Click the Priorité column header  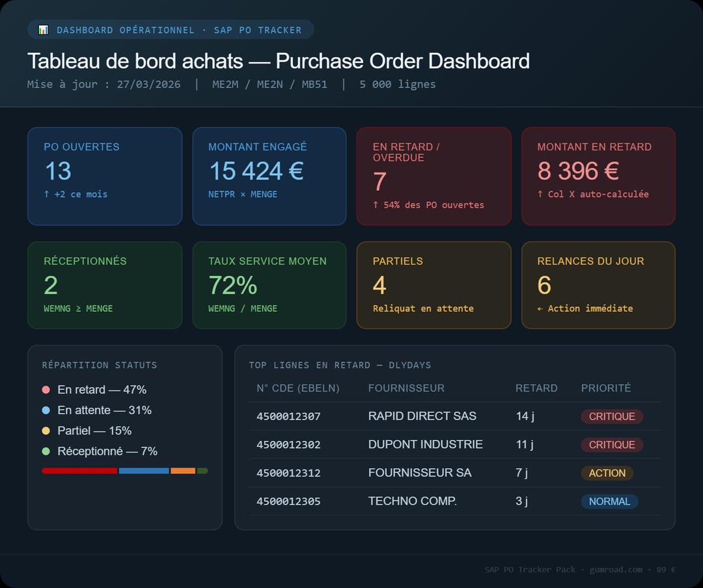606,388
